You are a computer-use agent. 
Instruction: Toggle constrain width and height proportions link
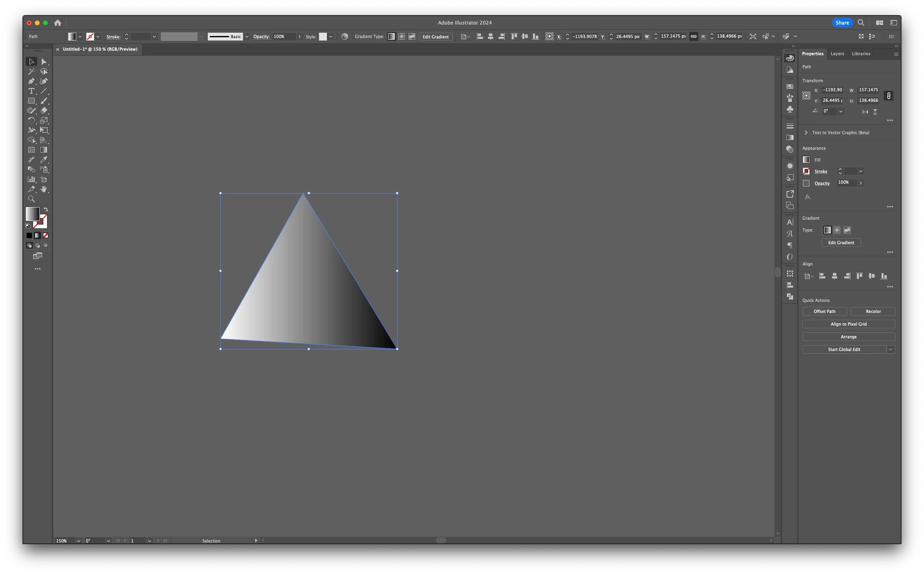click(x=888, y=95)
